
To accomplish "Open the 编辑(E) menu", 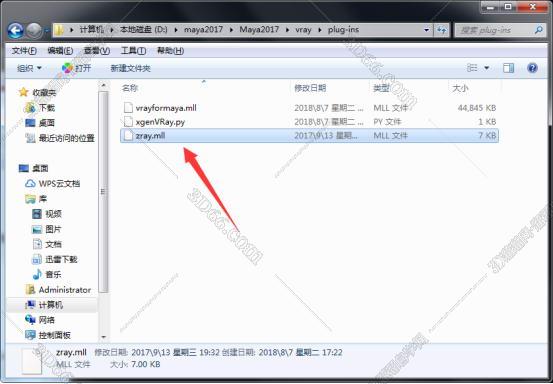I will tap(60, 51).
